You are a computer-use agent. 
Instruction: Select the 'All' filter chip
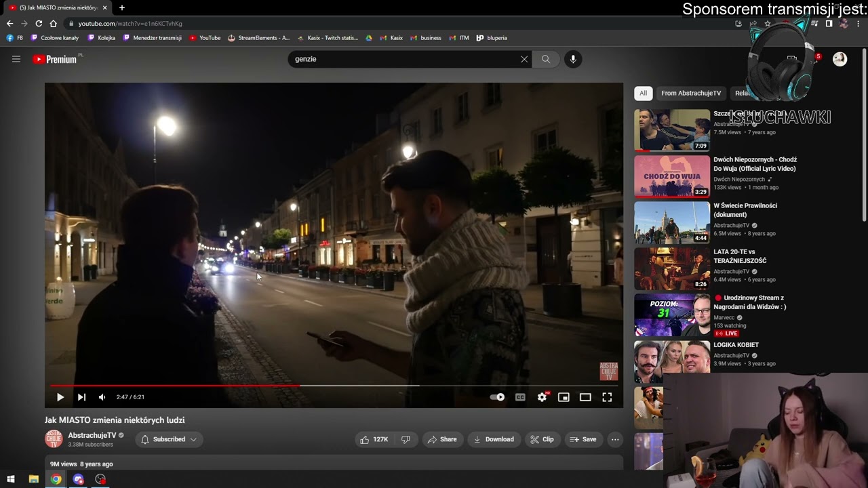(x=643, y=93)
